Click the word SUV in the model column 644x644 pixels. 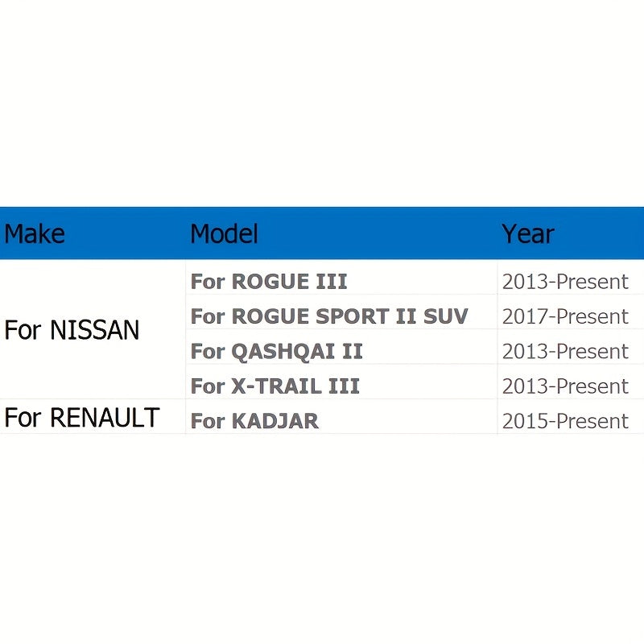point(446,316)
